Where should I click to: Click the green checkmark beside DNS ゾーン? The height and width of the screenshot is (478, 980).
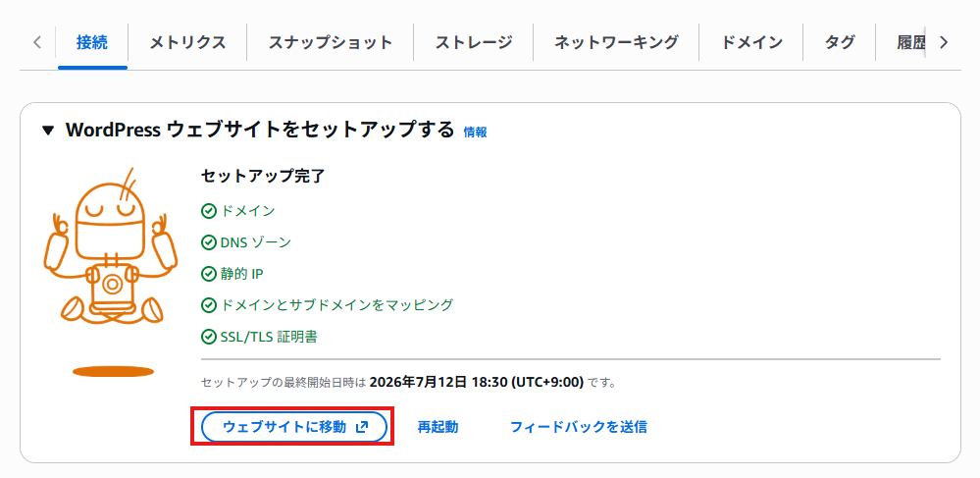point(209,242)
